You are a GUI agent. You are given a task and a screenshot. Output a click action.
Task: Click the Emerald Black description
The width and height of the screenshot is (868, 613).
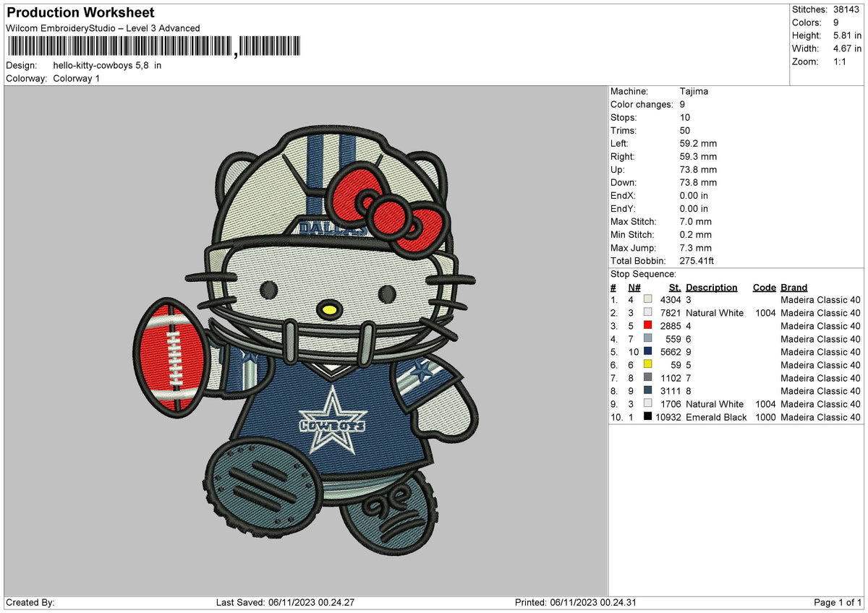tap(716, 417)
